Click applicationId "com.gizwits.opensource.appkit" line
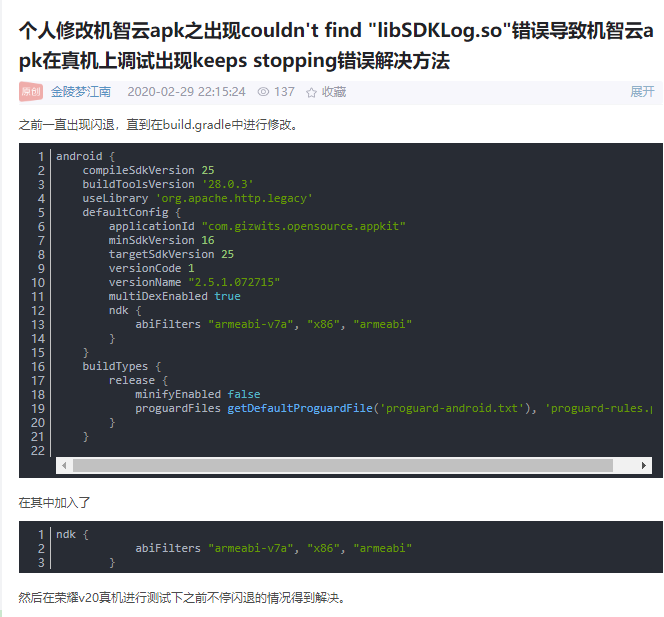 [257, 226]
